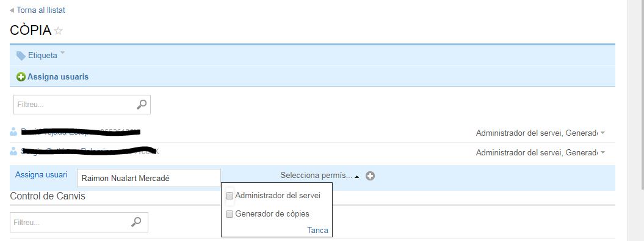Click the favorite star next to CÒPIA
This screenshot has width=644, height=241.
click(x=59, y=31)
